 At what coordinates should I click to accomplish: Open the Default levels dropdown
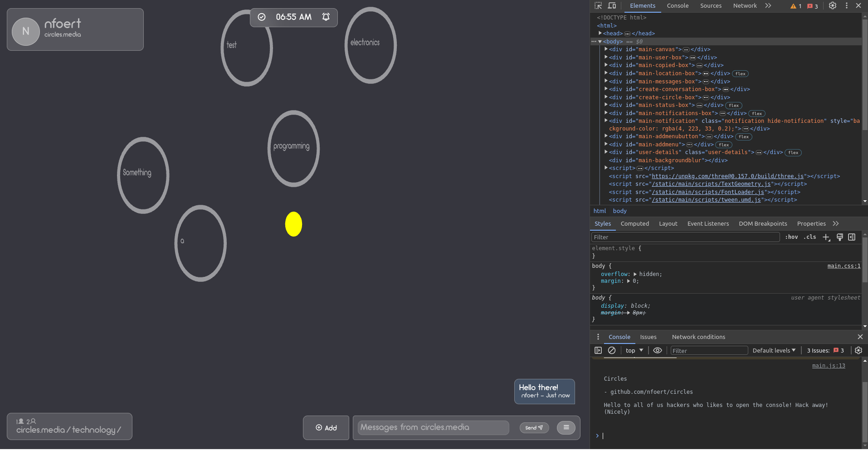(x=774, y=350)
